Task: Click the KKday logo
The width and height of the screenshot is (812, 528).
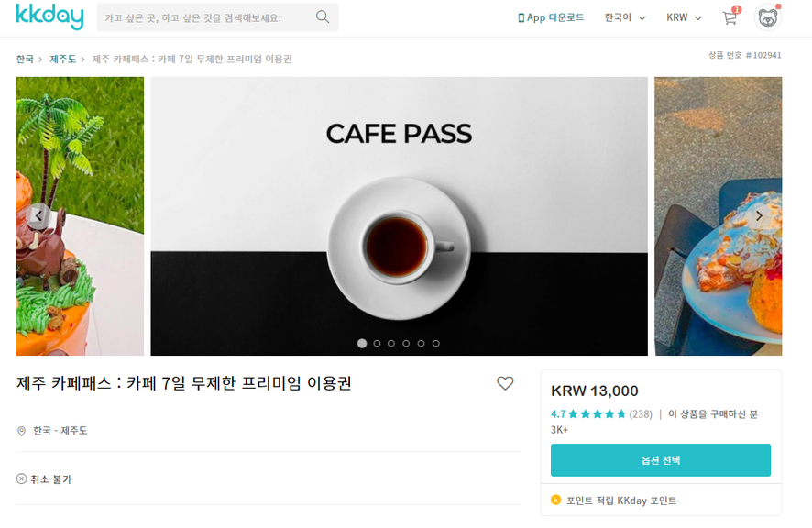Action: (x=49, y=16)
